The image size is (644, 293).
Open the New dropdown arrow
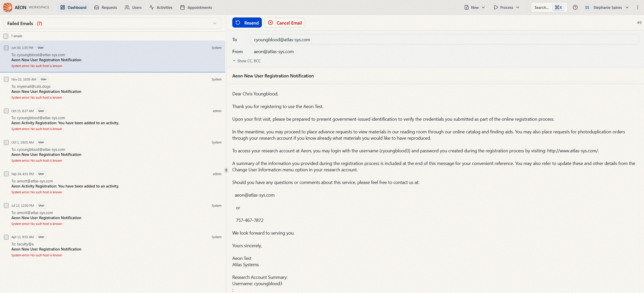click(x=483, y=7)
